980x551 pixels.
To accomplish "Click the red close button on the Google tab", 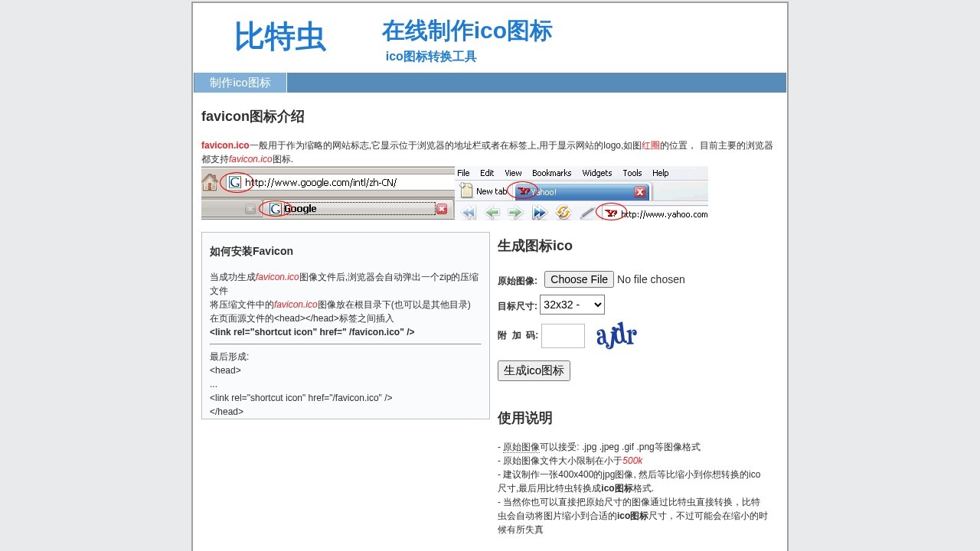I will click(442, 208).
